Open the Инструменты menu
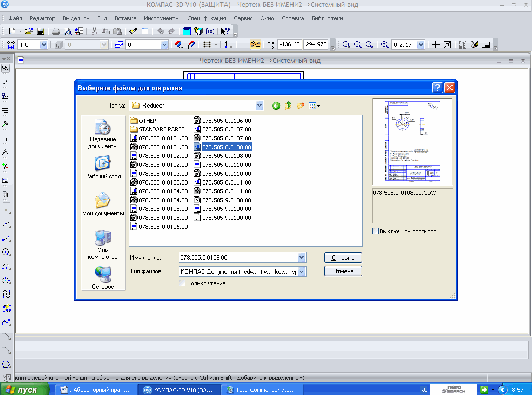This screenshot has width=532, height=395. [x=162, y=18]
